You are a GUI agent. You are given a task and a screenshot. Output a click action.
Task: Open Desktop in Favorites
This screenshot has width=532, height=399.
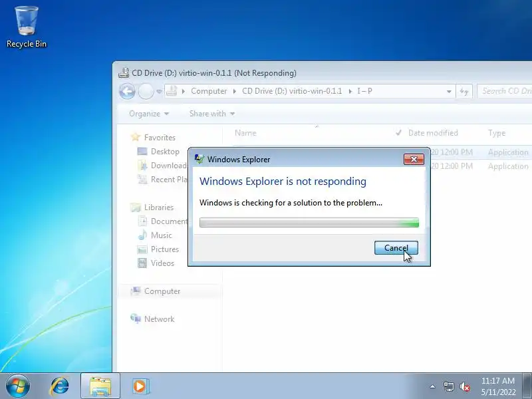coord(165,152)
